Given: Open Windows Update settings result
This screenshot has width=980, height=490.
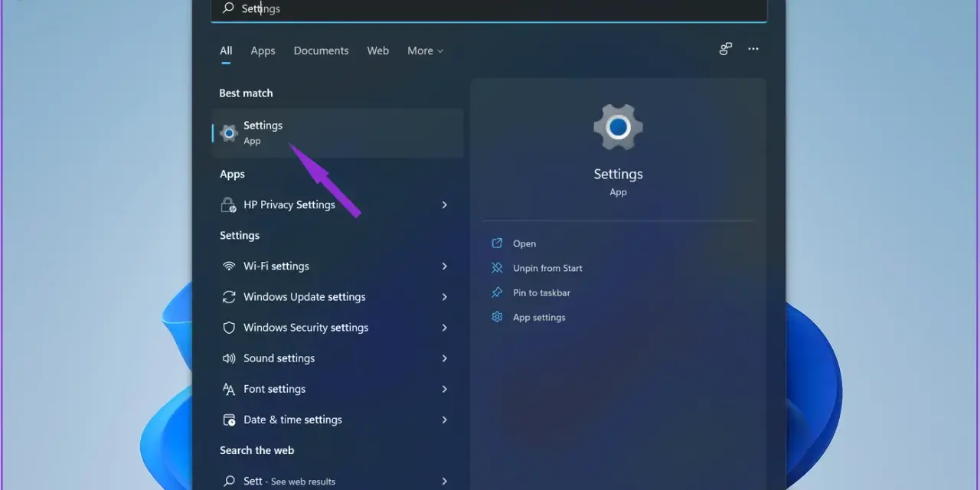Looking at the screenshot, I should point(338,297).
